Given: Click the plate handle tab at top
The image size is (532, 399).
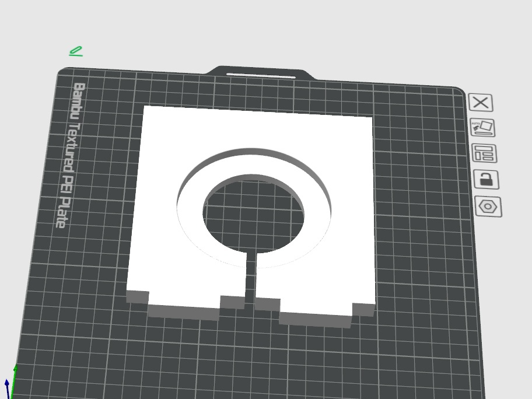Looking at the screenshot, I should tap(260, 73).
